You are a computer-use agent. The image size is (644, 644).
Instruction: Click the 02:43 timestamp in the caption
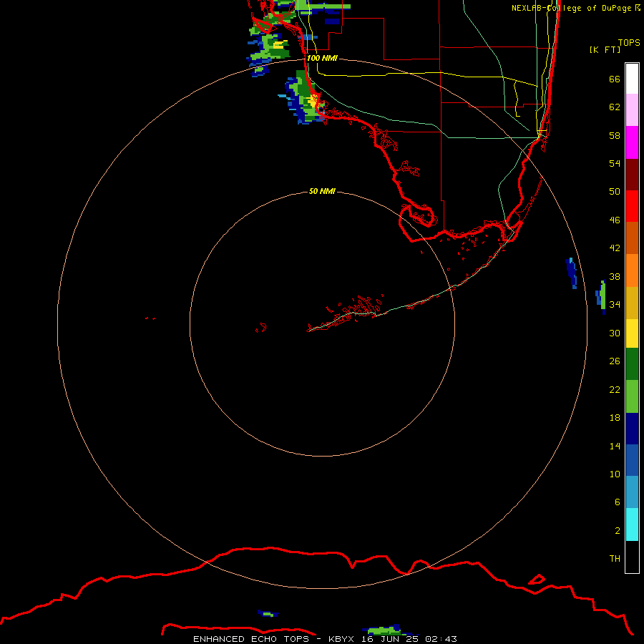[441, 639]
